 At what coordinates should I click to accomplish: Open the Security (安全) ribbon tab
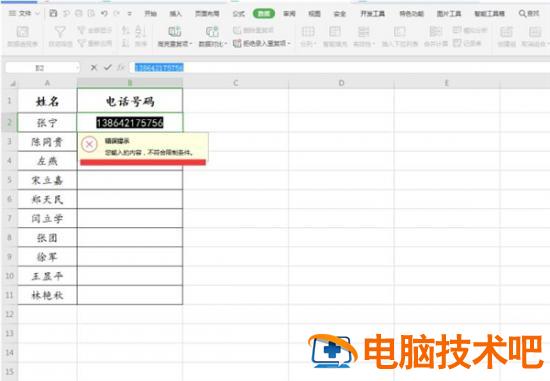(340, 13)
